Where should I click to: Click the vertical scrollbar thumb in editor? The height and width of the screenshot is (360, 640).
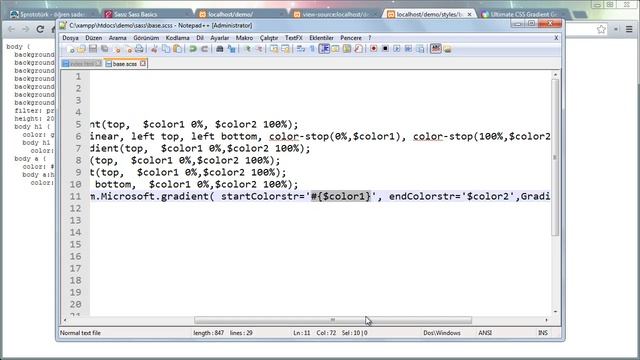(x=555, y=157)
